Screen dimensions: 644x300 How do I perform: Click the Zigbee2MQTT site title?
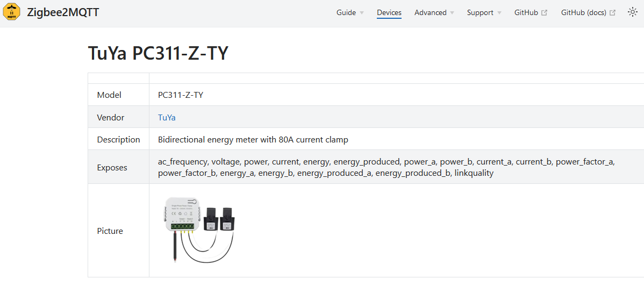click(63, 12)
